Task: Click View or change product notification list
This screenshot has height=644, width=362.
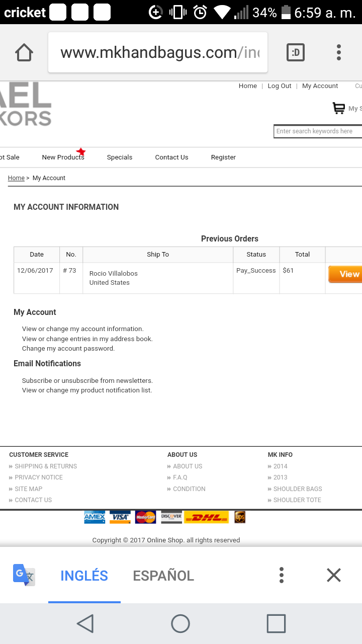Action: point(87,390)
